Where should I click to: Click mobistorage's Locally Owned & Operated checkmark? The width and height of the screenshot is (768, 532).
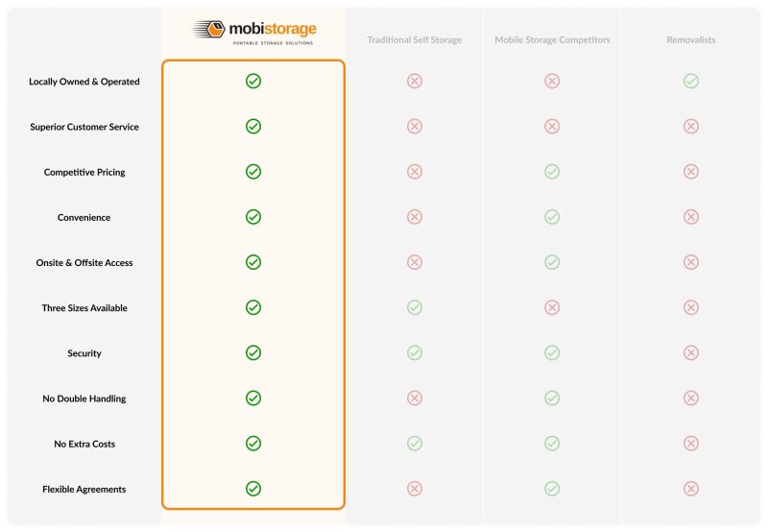coord(253,81)
